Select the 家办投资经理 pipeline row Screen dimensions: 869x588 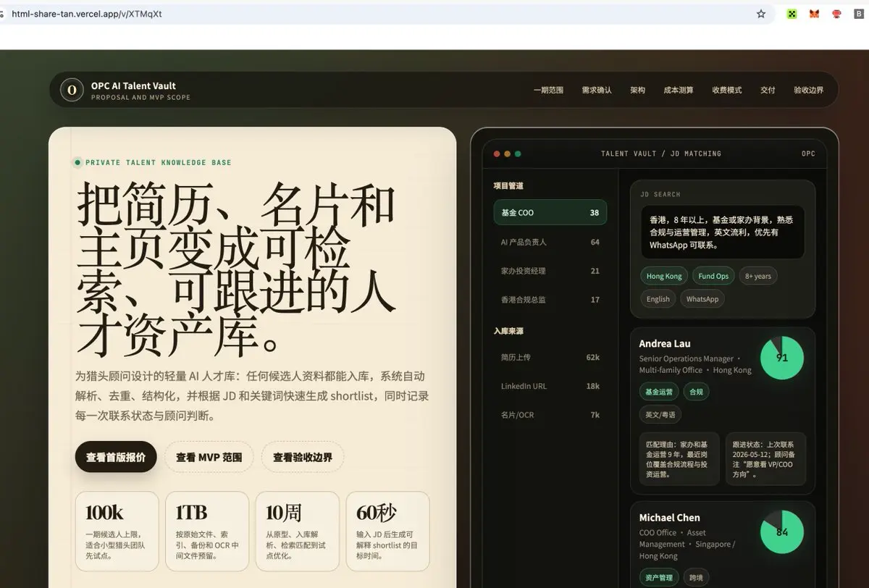550,271
